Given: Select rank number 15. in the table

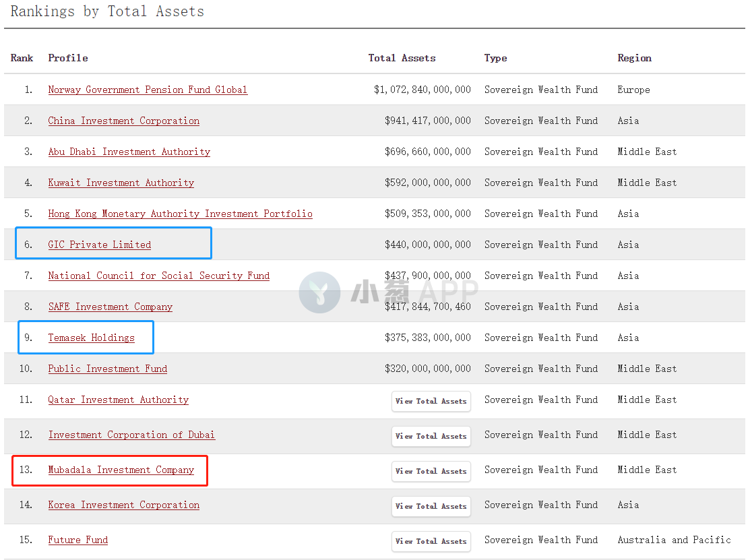Looking at the screenshot, I should tap(26, 540).
